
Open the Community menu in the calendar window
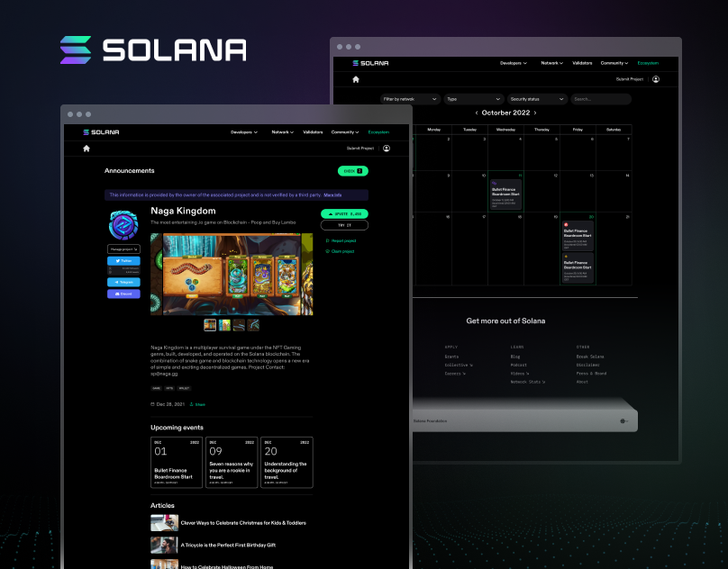click(x=614, y=63)
